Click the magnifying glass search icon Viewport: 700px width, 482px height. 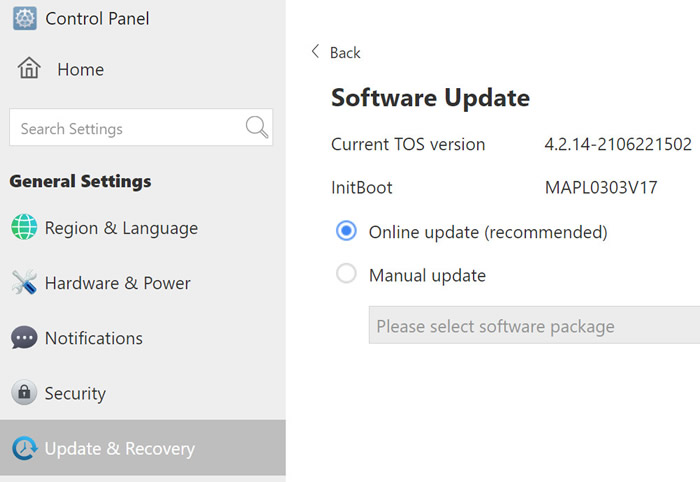pos(257,127)
